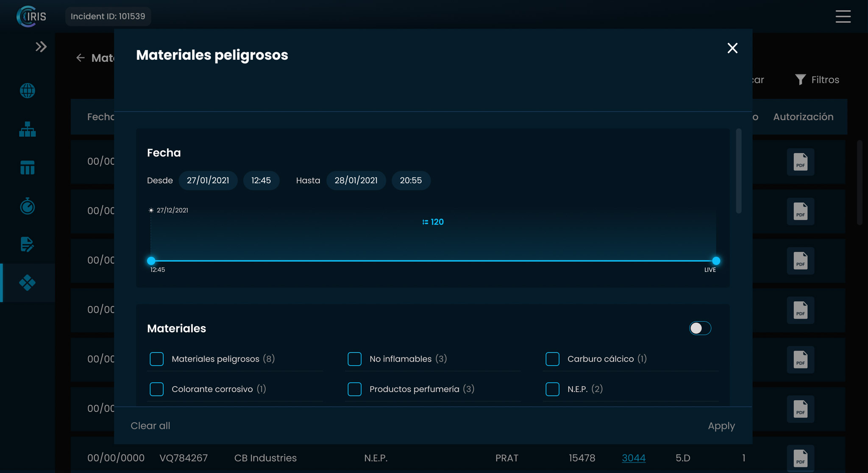Check the Materiales peligrosos checkbox

[156, 359]
